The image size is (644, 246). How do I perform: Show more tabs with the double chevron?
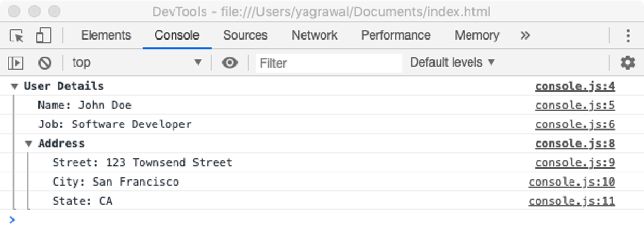[525, 36]
